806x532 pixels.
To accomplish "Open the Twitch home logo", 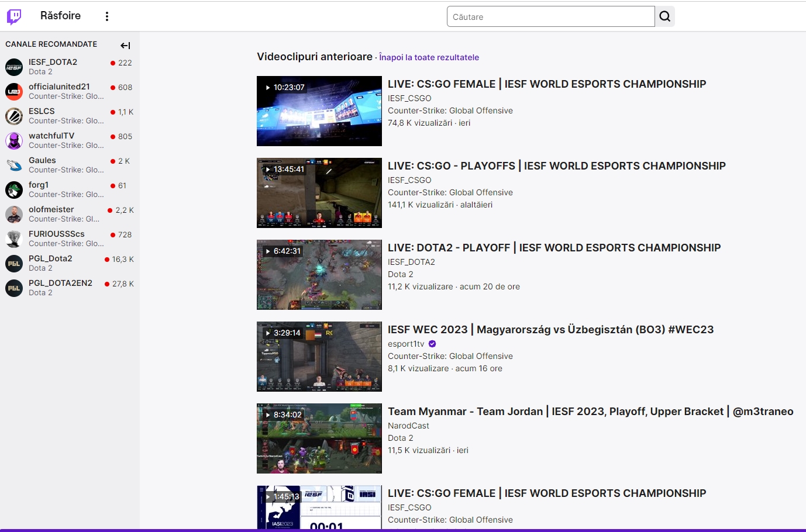I will tap(14, 16).
